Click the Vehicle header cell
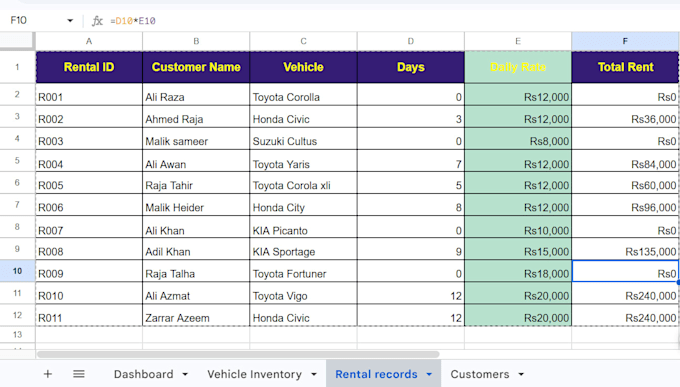This screenshot has height=387, width=680. 303,67
